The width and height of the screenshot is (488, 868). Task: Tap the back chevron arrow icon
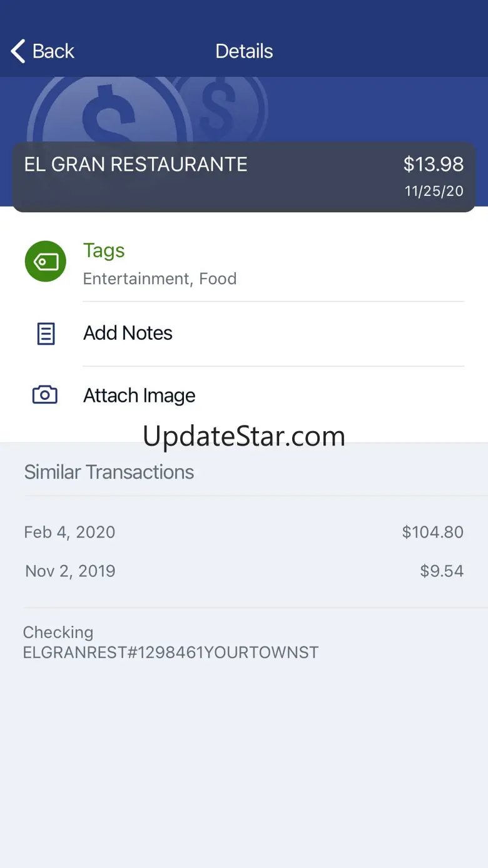click(x=18, y=51)
